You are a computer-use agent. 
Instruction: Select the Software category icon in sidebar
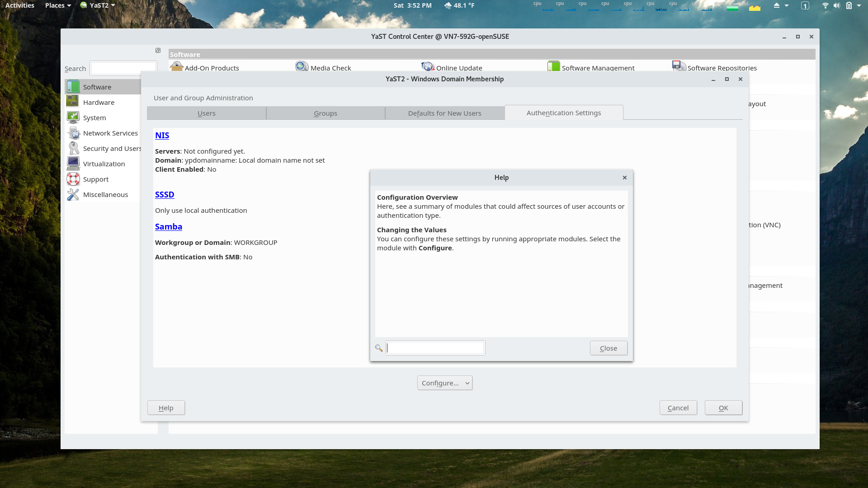73,87
